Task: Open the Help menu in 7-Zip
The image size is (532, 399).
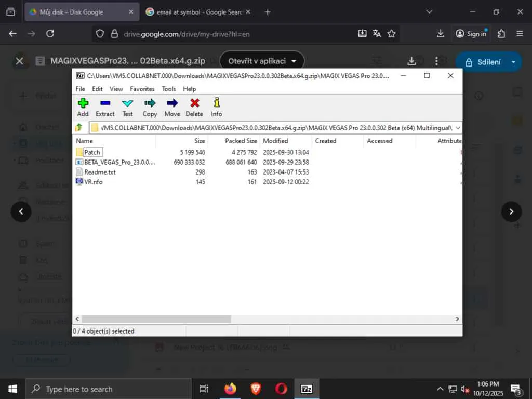Action: pyautogui.click(x=189, y=89)
